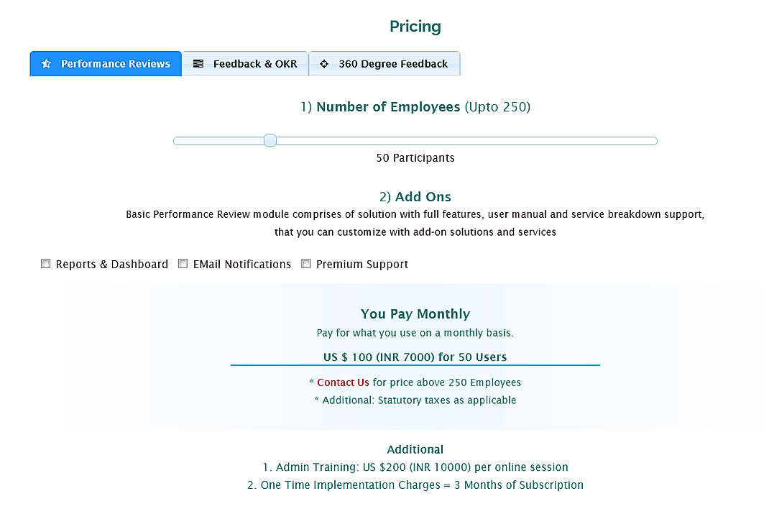Click the Number of Employees heading

coord(415,106)
